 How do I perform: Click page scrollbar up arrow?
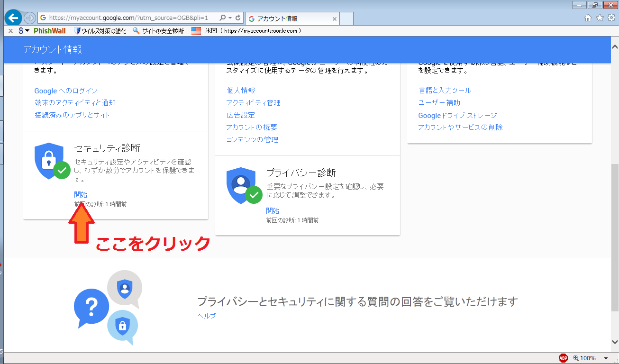click(614, 47)
